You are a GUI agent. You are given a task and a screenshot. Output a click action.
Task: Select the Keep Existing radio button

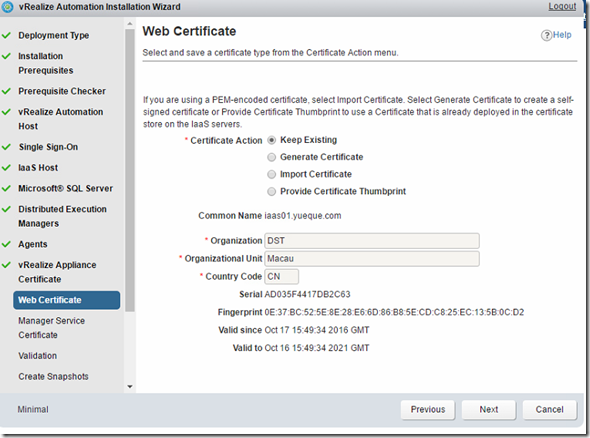click(x=271, y=140)
